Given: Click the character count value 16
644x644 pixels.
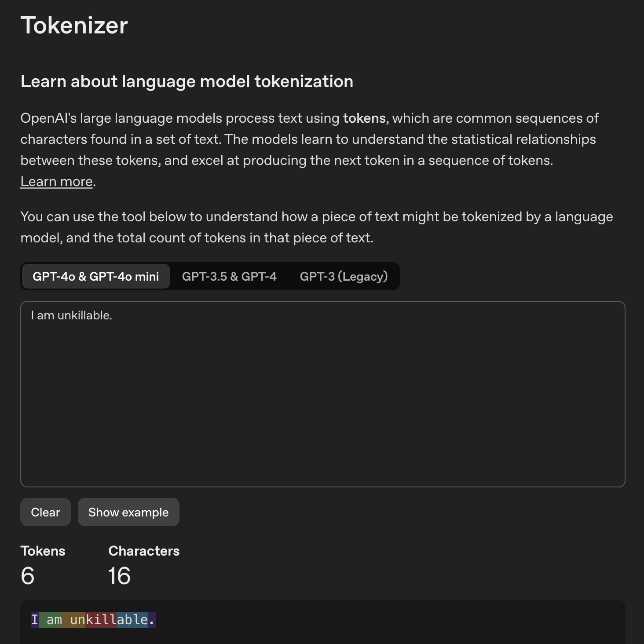Looking at the screenshot, I should pos(119,576).
